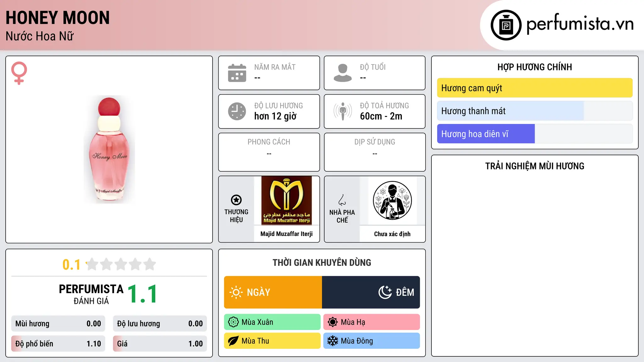Click the Thời gian khuyên dùng heading
This screenshot has width=644, height=362.
322,263
